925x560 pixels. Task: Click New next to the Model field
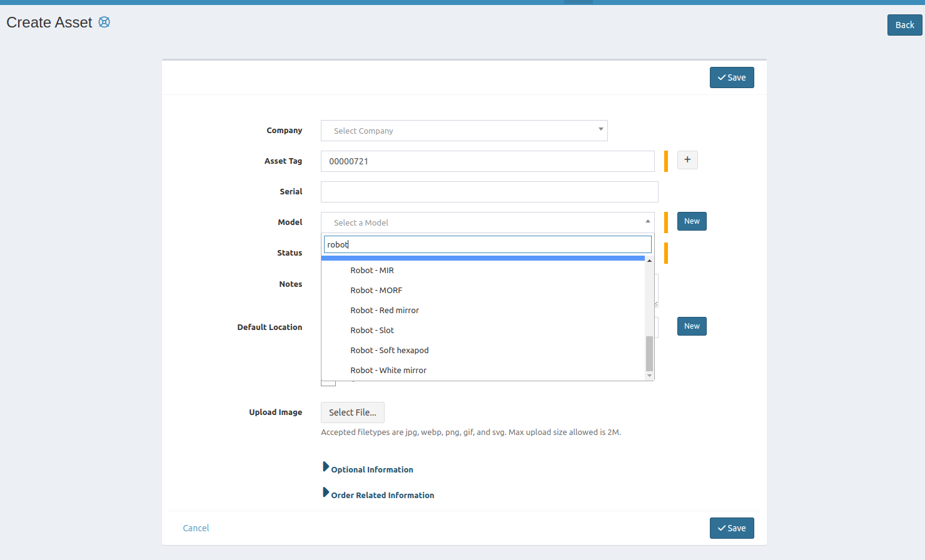pos(691,221)
